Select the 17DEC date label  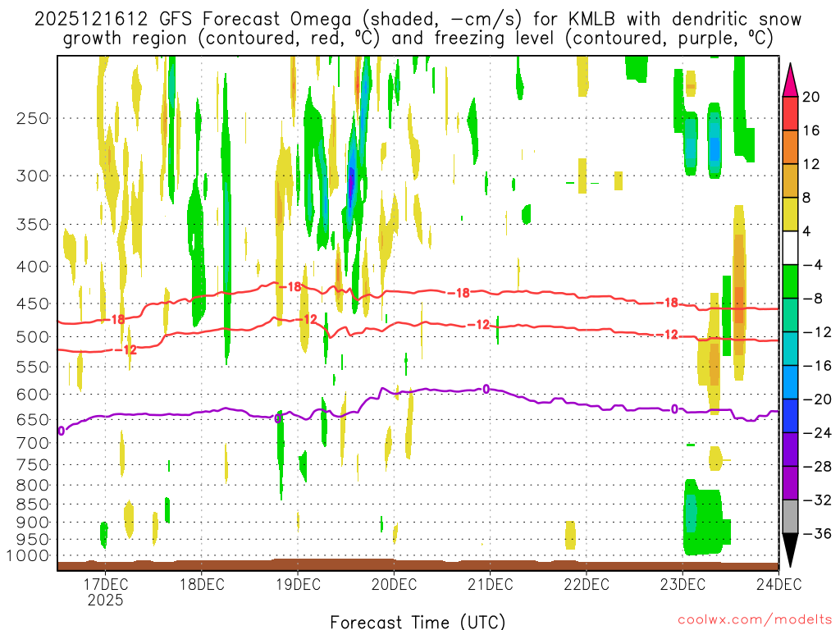coord(105,583)
